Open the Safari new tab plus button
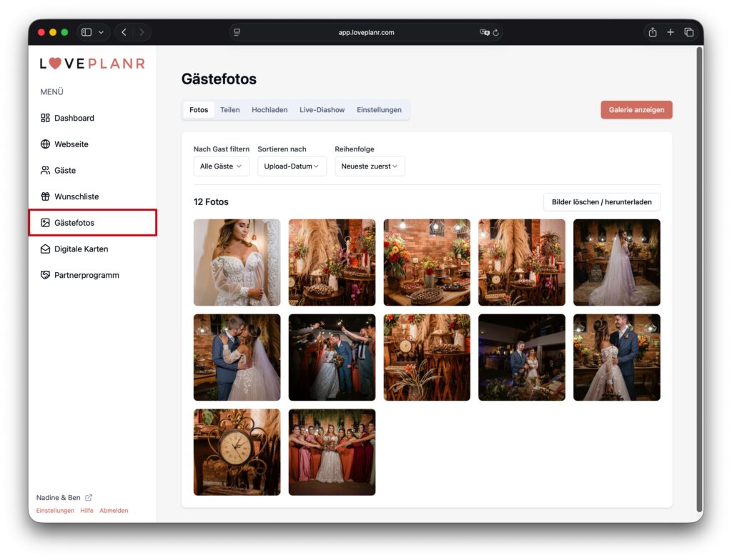 pos(671,32)
